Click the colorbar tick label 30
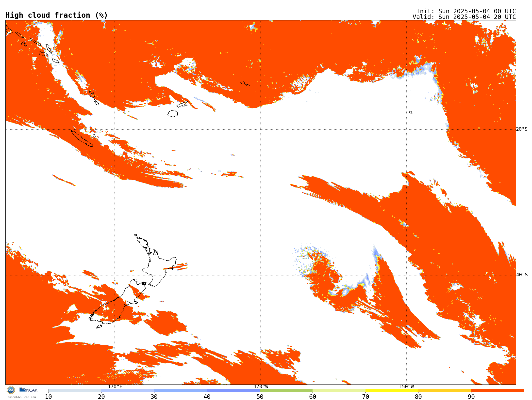The width and height of the screenshot is (532, 400). (154, 397)
